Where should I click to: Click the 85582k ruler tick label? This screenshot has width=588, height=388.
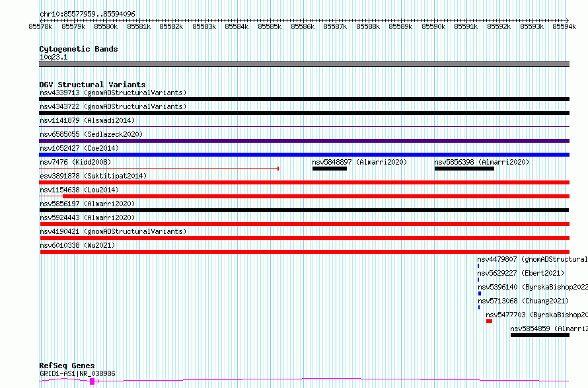pyautogui.click(x=171, y=26)
